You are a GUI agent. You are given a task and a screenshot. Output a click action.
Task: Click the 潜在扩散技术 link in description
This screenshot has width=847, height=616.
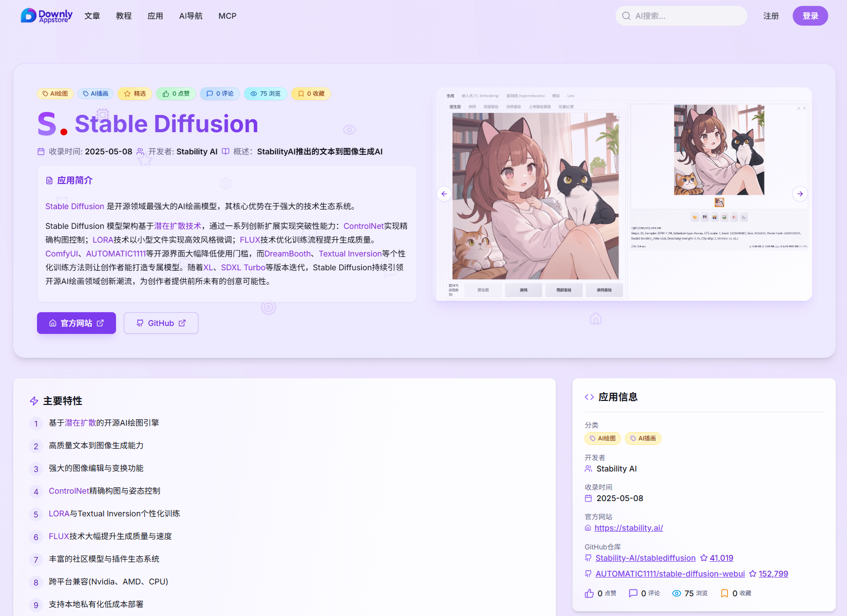coord(178,226)
